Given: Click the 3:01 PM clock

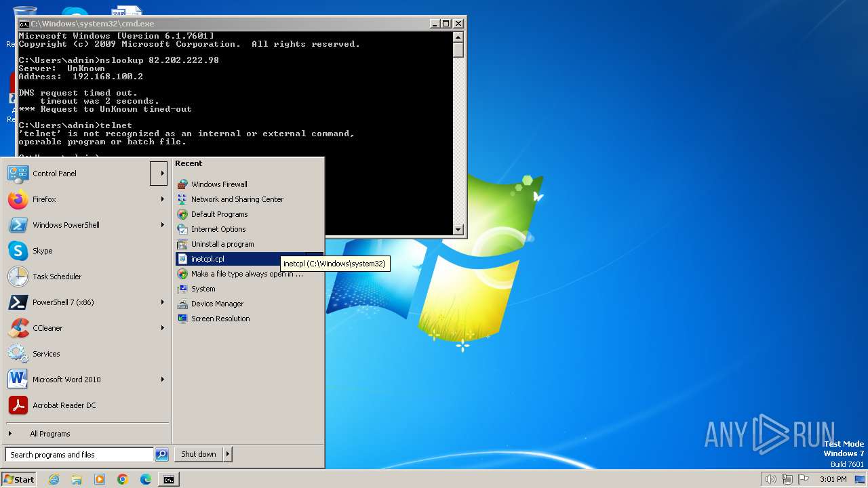Looking at the screenshot, I should point(833,479).
